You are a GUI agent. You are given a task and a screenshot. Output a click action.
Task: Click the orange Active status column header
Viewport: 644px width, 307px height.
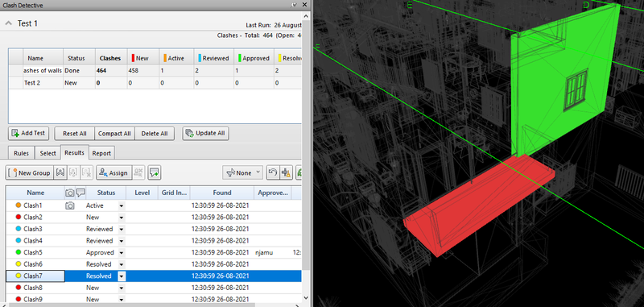point(176,58)
